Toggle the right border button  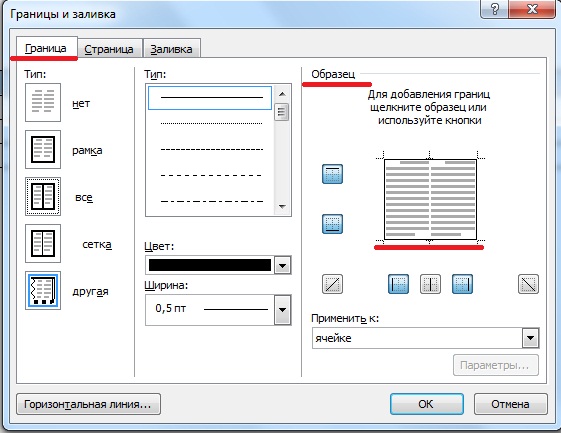pyautogui.click(x=462, y=284)
